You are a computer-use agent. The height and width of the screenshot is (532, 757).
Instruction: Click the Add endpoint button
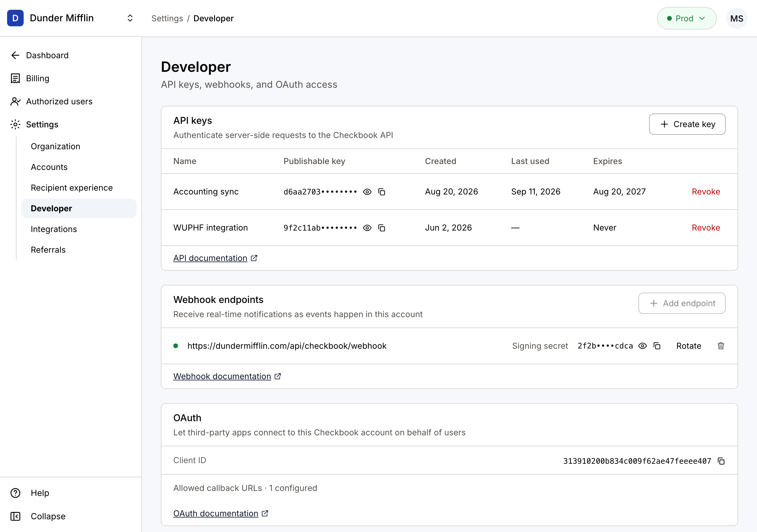pyautogui.click(x=682, y=303)
